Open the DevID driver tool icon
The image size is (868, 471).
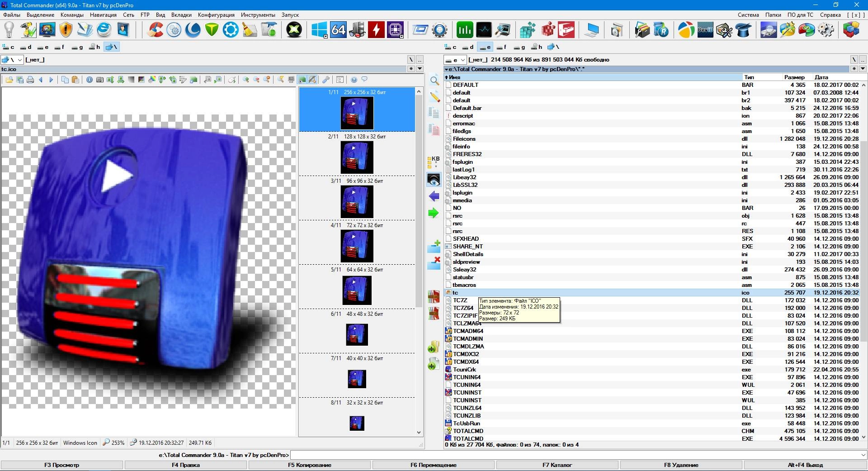[705, 30]
